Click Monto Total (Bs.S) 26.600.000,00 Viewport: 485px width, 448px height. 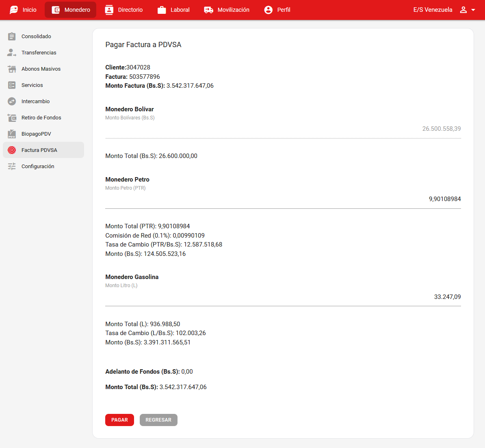(x=151, y=156)
